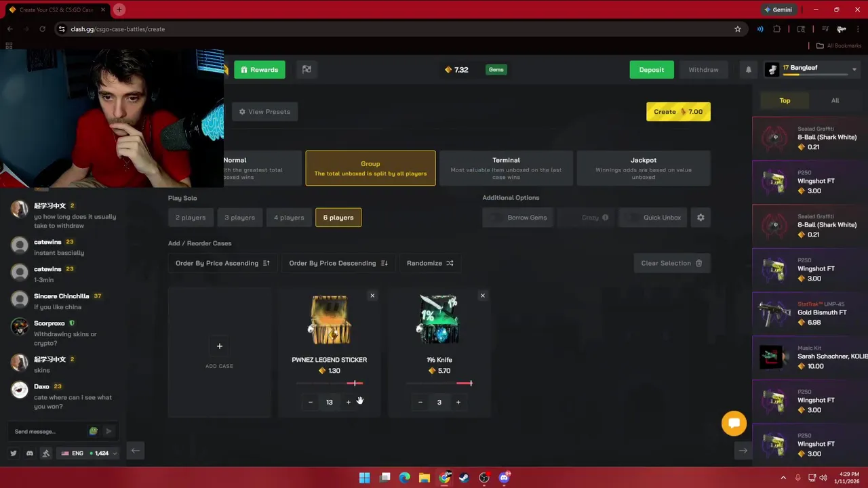Switch live drops to All tab
The image size is (868, 488).
pyautogui.click(x=835, y=100)
